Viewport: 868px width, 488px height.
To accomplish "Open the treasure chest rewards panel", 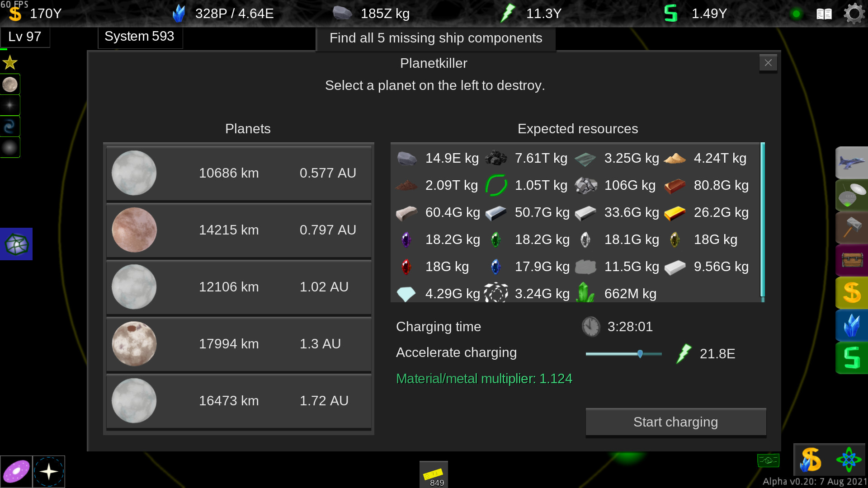I will pyautogui.click(x=852, y=260).
